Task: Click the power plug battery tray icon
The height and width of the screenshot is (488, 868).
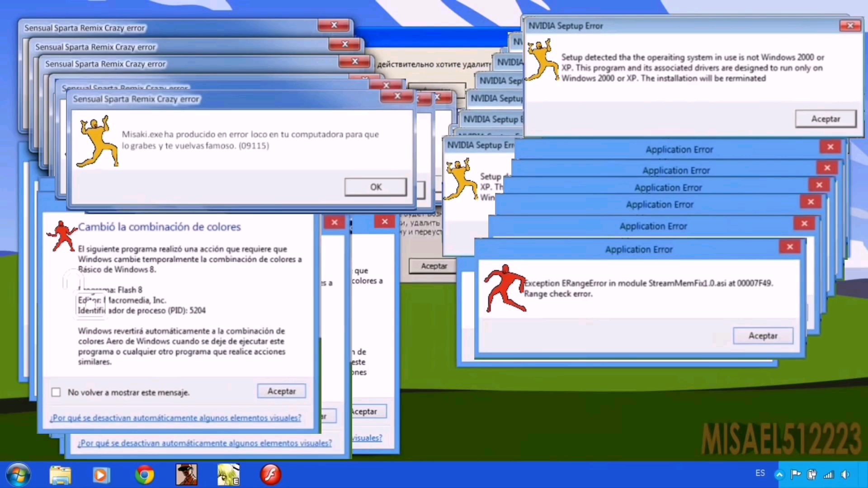Action: tap(812, 474)
